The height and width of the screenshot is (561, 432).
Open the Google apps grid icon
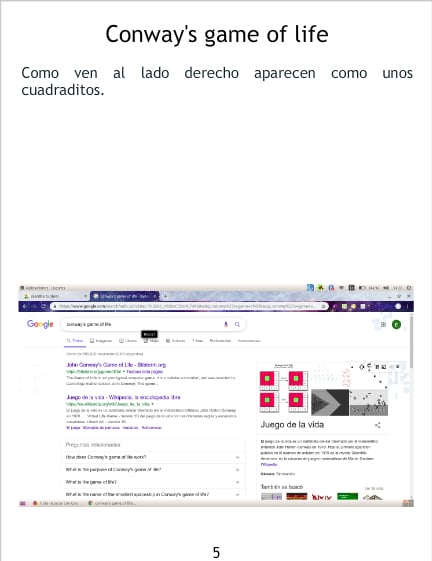pos(383,325)
